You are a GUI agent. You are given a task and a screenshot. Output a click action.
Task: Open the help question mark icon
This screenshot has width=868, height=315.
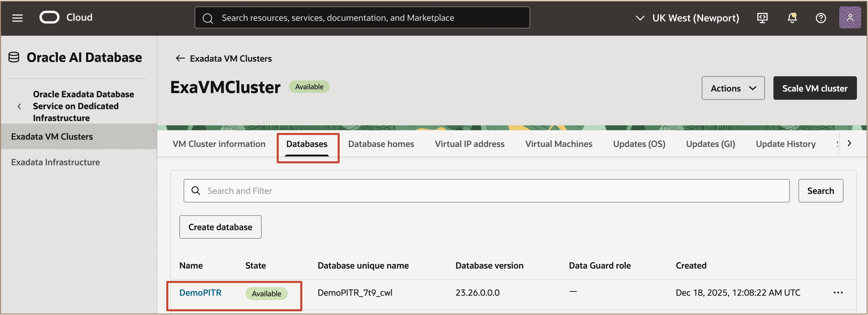click(820, 18)
